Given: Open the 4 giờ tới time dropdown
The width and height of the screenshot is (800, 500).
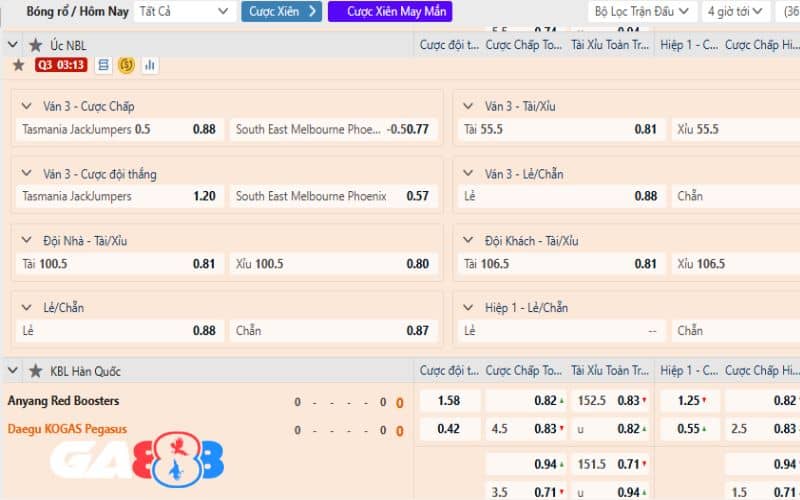Looking at the screenshot, I should pyautogui.click(x=735, y=11).
